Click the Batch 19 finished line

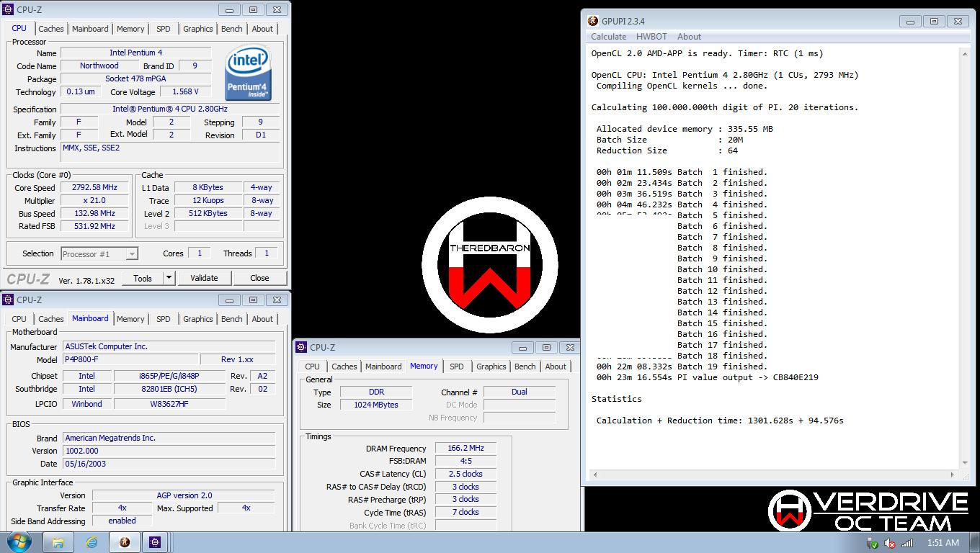tap(682, 367)
